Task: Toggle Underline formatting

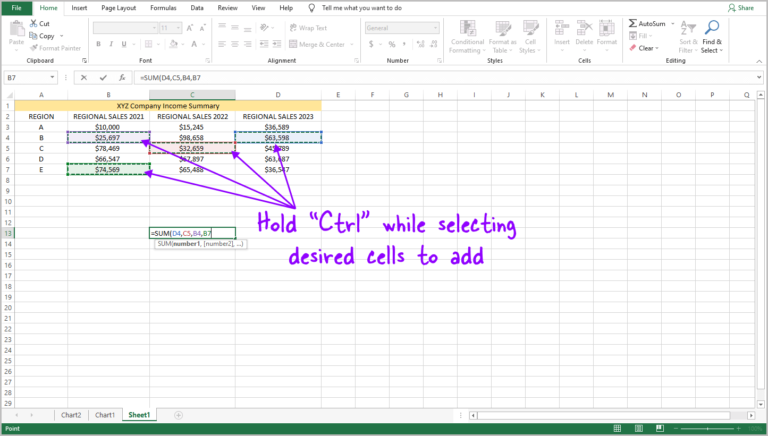Action: [x=124, y=44]
